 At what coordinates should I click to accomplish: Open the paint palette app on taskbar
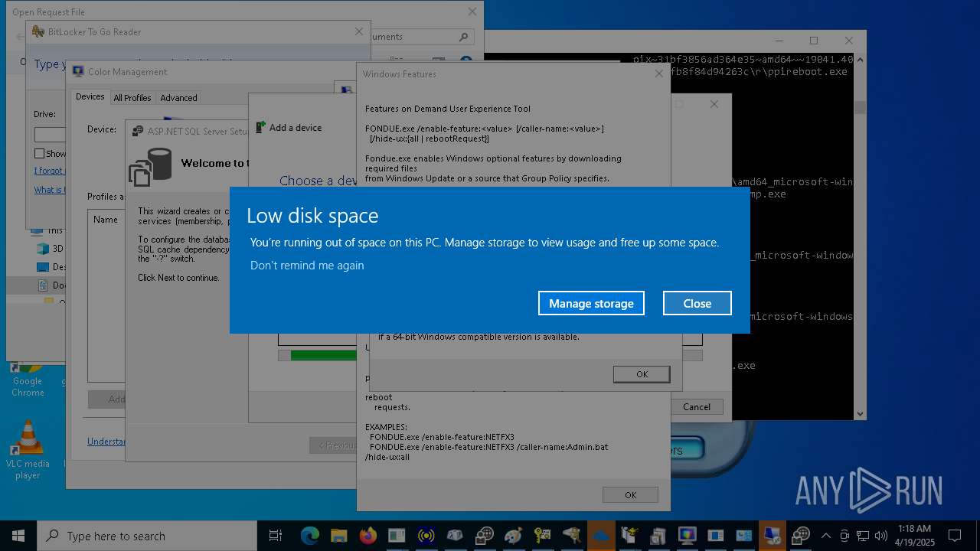click(513, 536)
